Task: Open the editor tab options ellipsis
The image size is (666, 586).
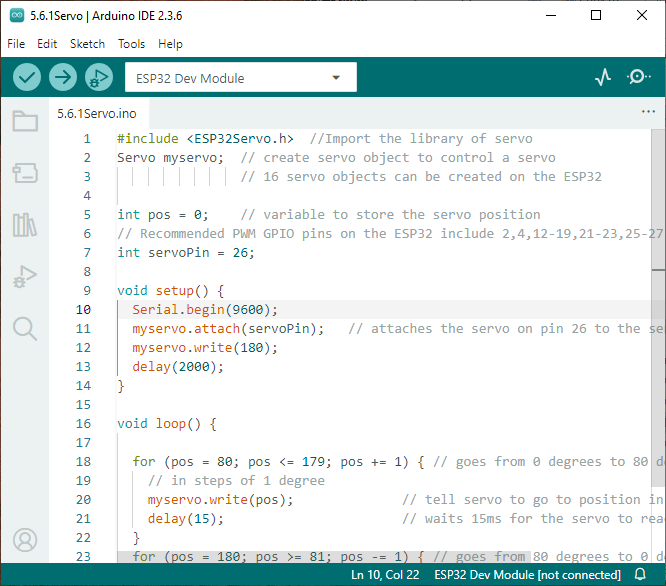Action: 648,112
